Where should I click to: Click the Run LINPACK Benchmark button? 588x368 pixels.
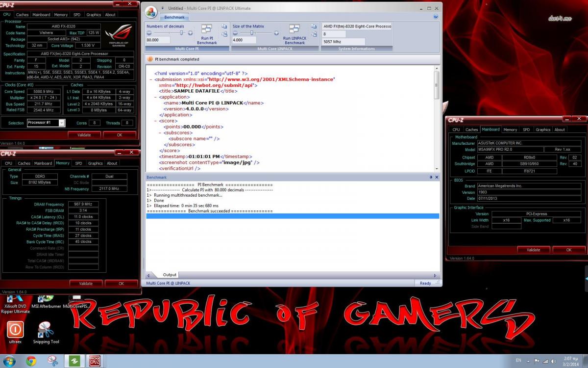click(294, 35)
